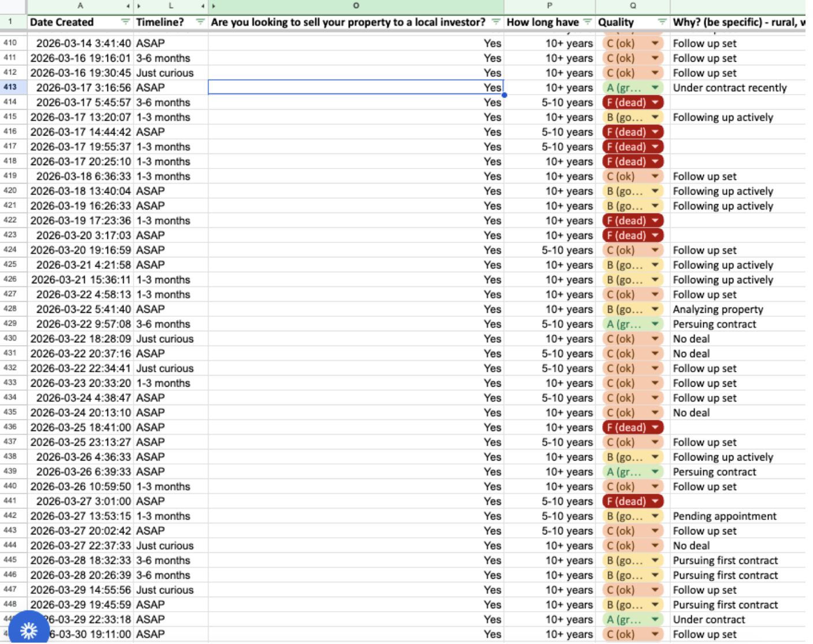Open the filter on the investor question column
Image resolution: width=813 pixels, height=644 pixels.
pyautogui.click(x=495, y=22)
